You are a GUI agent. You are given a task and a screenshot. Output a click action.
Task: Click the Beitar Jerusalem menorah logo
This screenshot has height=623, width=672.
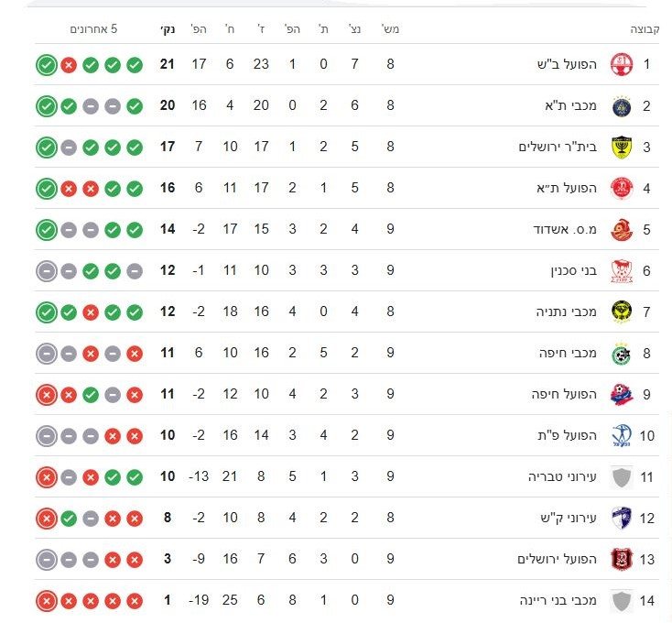coord(622,148)
